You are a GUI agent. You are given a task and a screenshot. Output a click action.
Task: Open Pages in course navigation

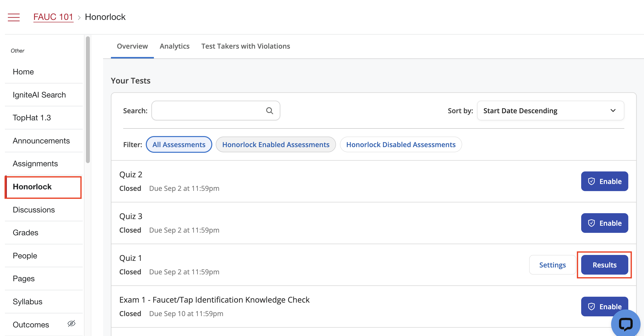coord(24,279)
